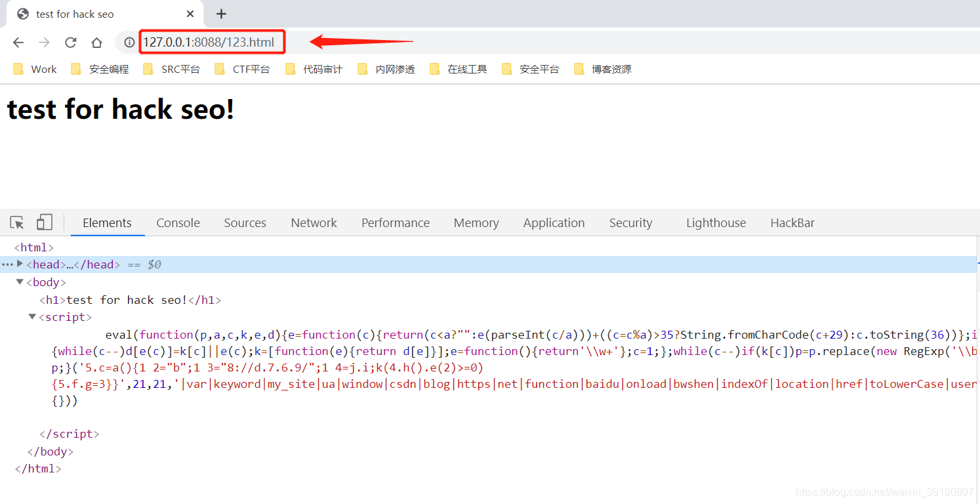Reload the page with the refresh icon
This screenshot has height=504, width=980.
[70, 43]
